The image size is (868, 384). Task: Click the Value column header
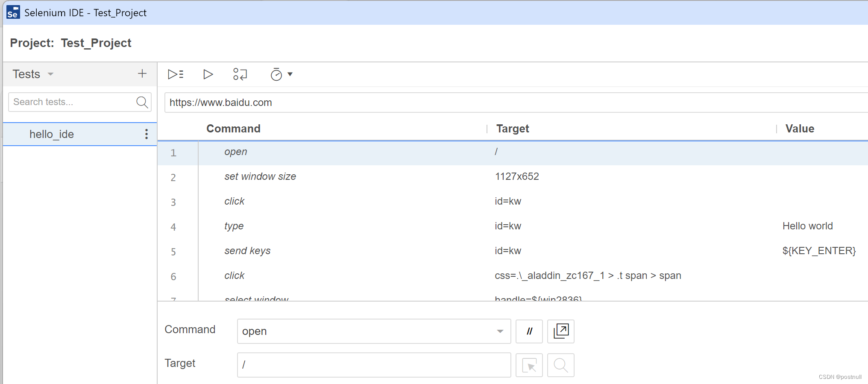coord(800,129)
